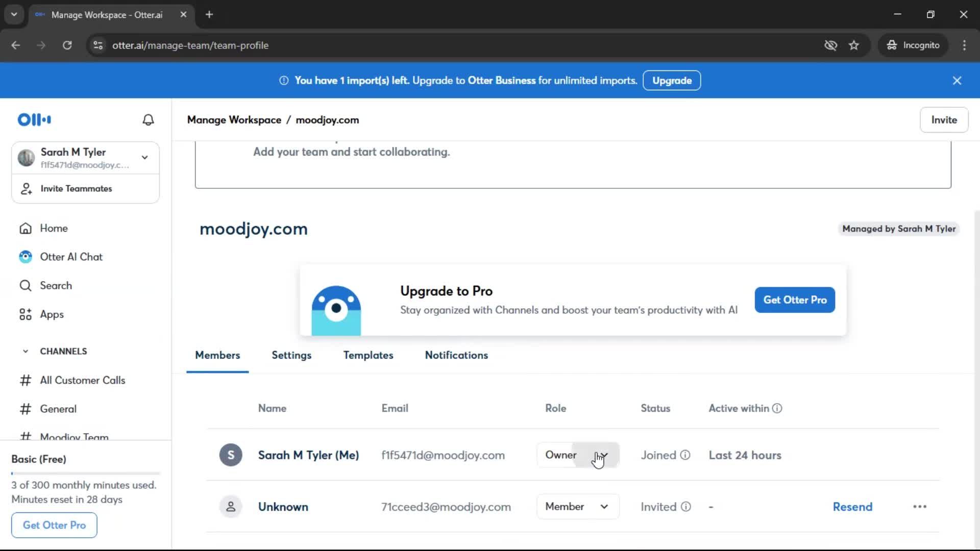Click the f1f5471d@moodjoy.com email cell
Image resolution: width=980 pixels, height=551 pixels.
pos(443,455)
